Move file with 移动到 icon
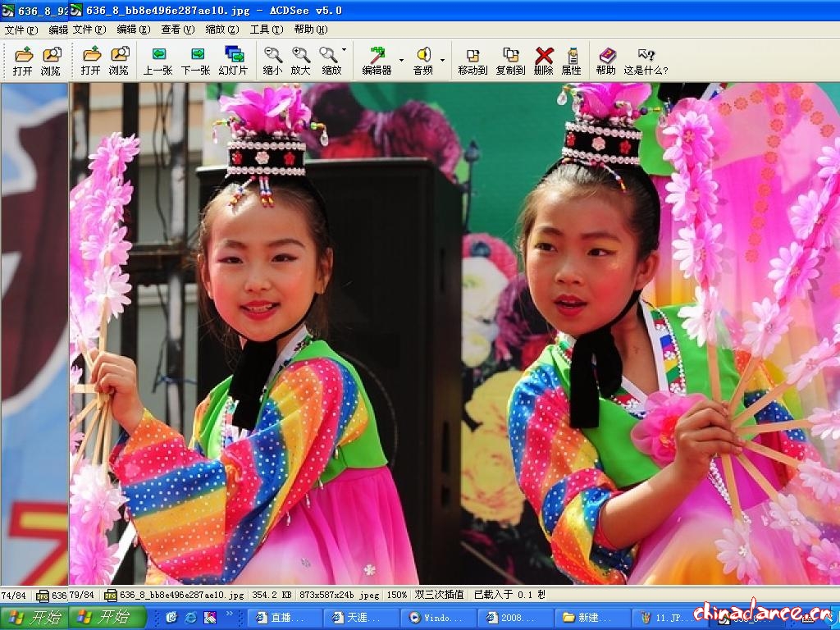Viewport: 840px width, 630px height. (472, 61)
